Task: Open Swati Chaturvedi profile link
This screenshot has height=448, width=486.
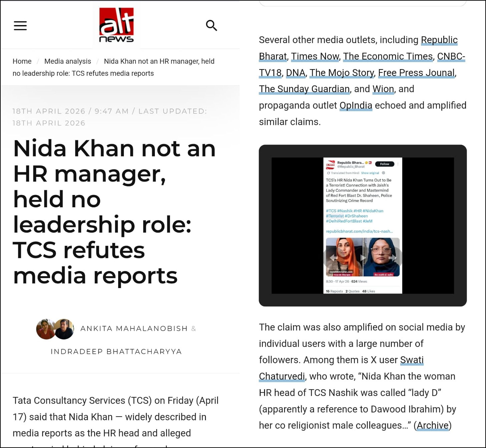Action: [x=412, y=360]
